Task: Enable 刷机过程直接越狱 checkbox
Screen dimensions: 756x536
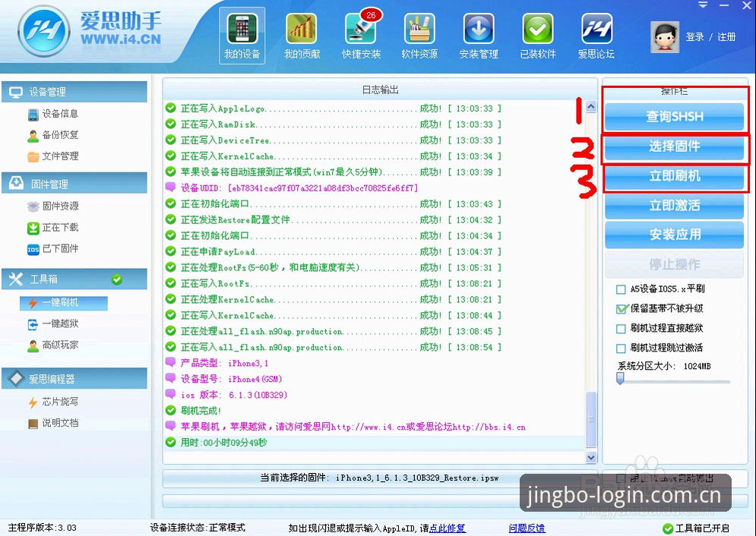Action: 621,329
